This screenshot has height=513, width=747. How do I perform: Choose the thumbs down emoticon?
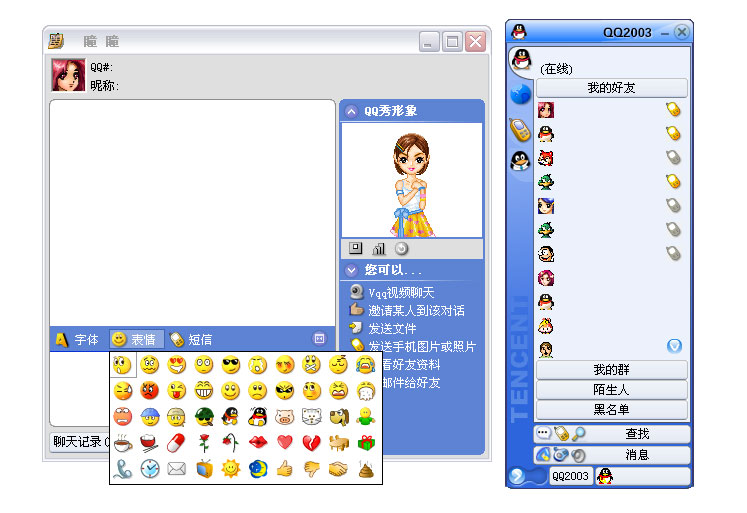click(312, 469)
